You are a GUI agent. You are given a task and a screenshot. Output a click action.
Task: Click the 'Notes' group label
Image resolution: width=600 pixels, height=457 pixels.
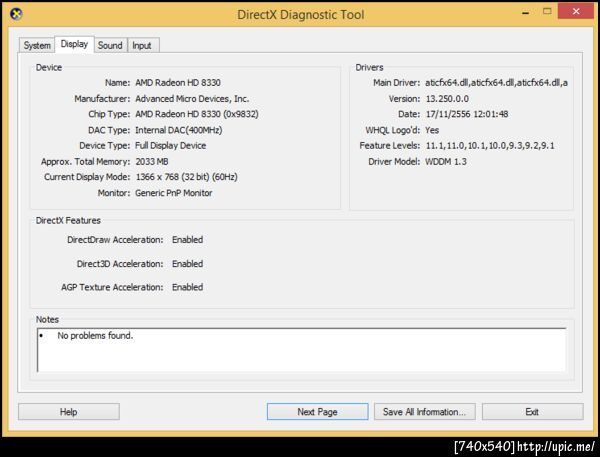47,319
